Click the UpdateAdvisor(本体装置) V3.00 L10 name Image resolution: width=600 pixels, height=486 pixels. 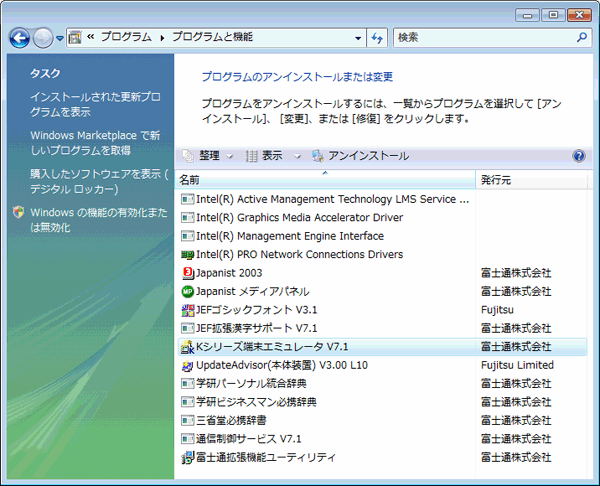(282, 365)
